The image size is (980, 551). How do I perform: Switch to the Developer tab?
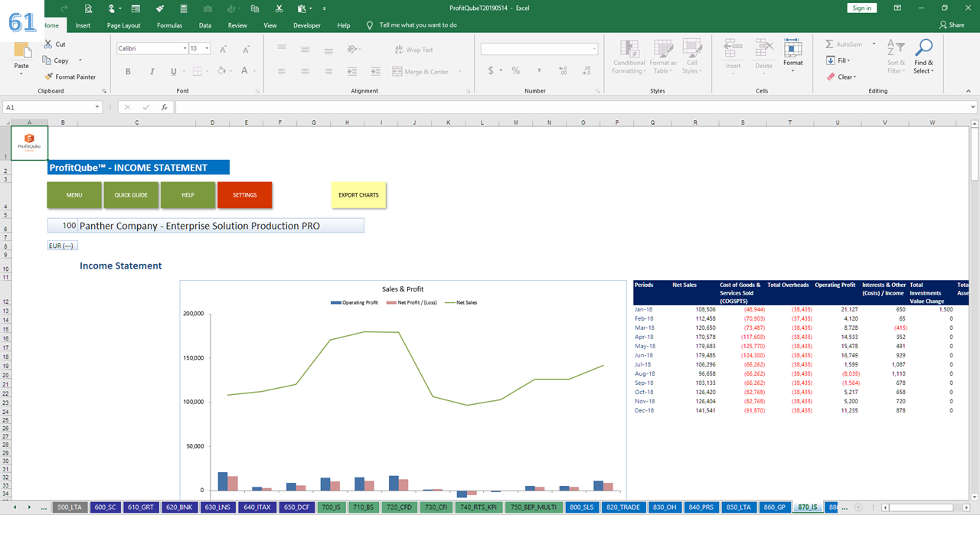[x=307, y=25]
